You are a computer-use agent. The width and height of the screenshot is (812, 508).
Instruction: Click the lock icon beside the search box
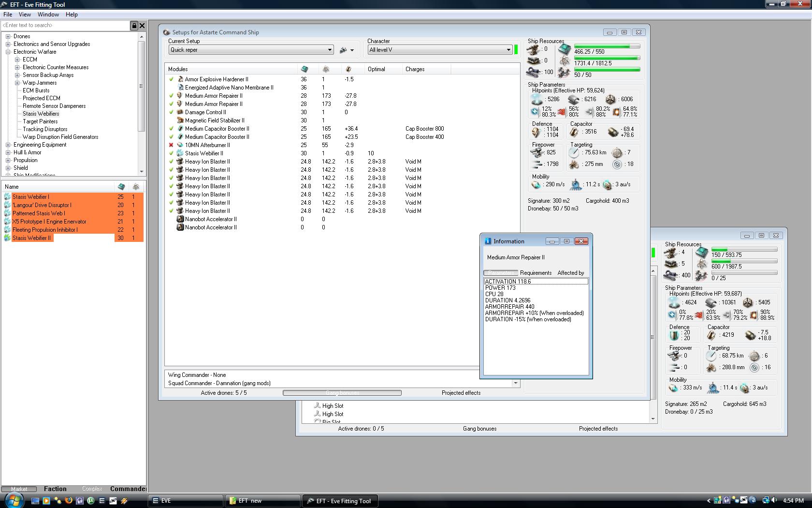(x=134, y=26)
